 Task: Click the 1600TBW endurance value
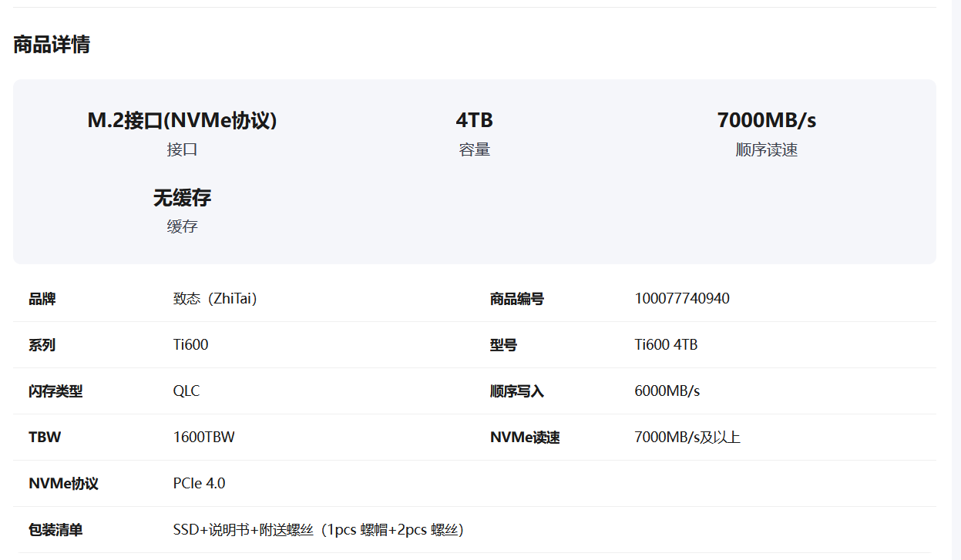coord(203,438)
